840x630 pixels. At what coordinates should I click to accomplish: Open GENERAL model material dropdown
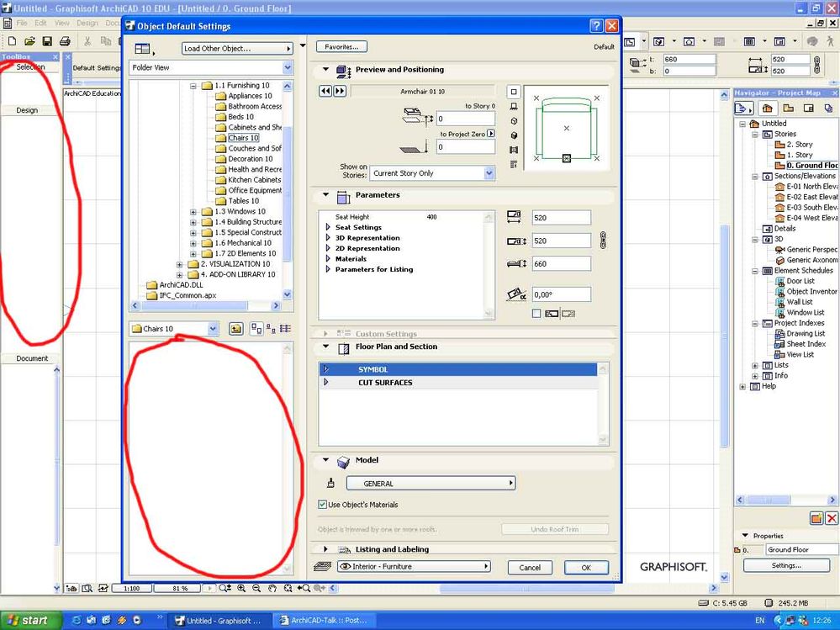tap(431, 483)
